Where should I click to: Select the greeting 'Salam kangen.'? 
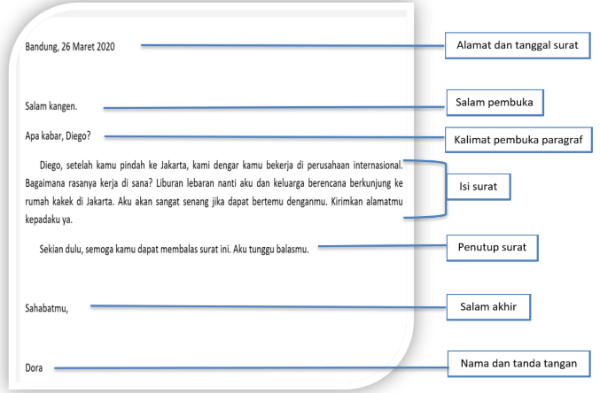tap(51, 106)
